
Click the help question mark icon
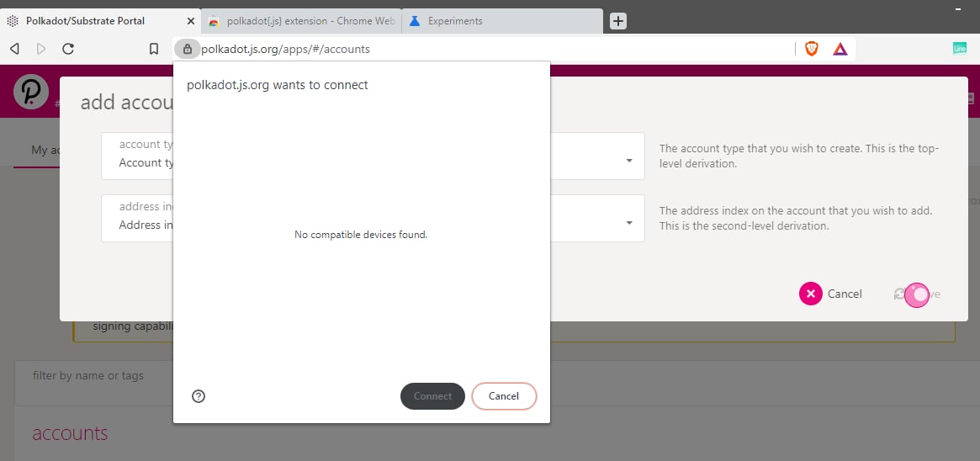coord(199,396)
